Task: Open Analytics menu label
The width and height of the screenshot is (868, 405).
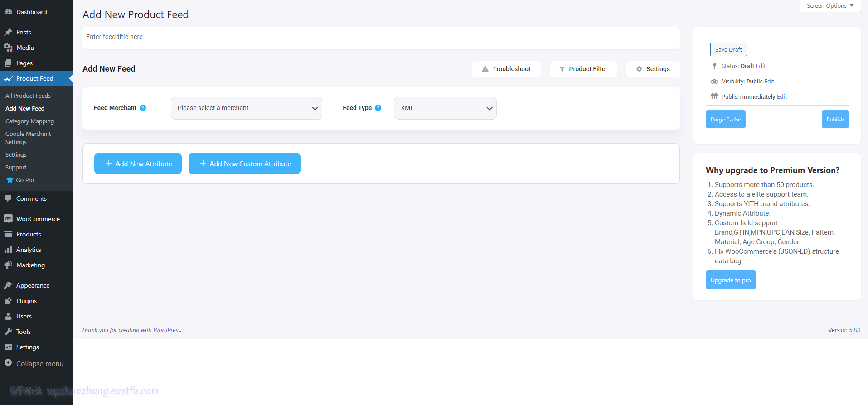Action: (x=29, y=250)
